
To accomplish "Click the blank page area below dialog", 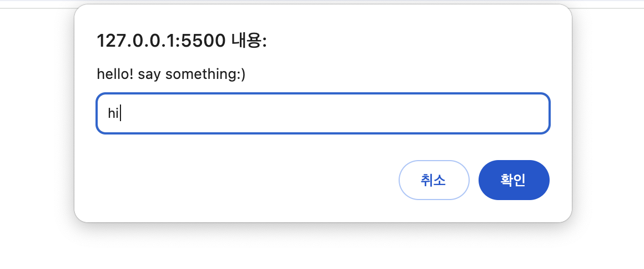I will pyautogui.click(x=323, y=247).
